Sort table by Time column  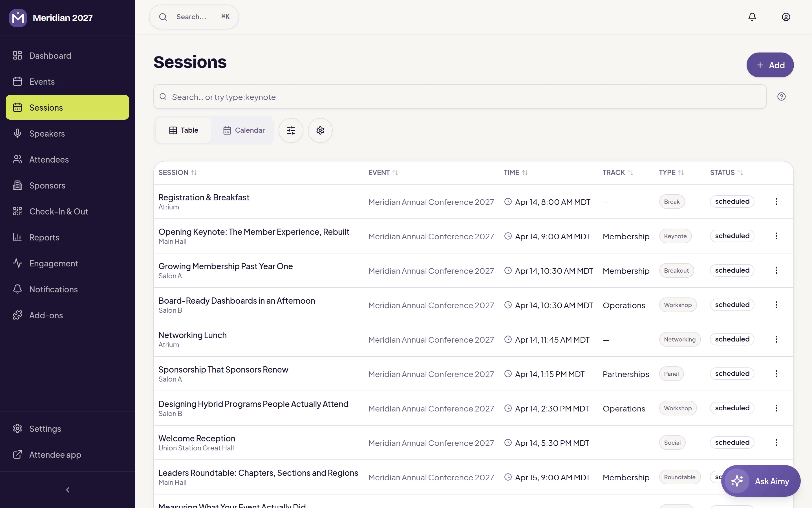click(x=516, y=173)
